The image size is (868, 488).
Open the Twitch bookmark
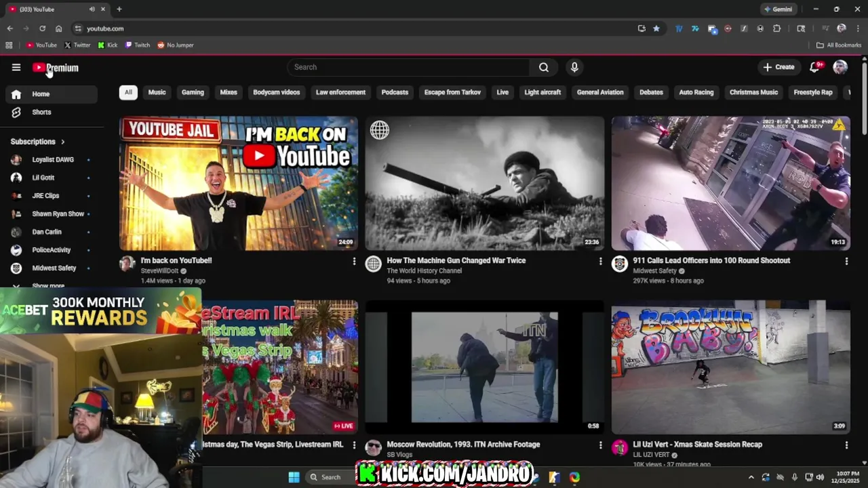(138, 45)
